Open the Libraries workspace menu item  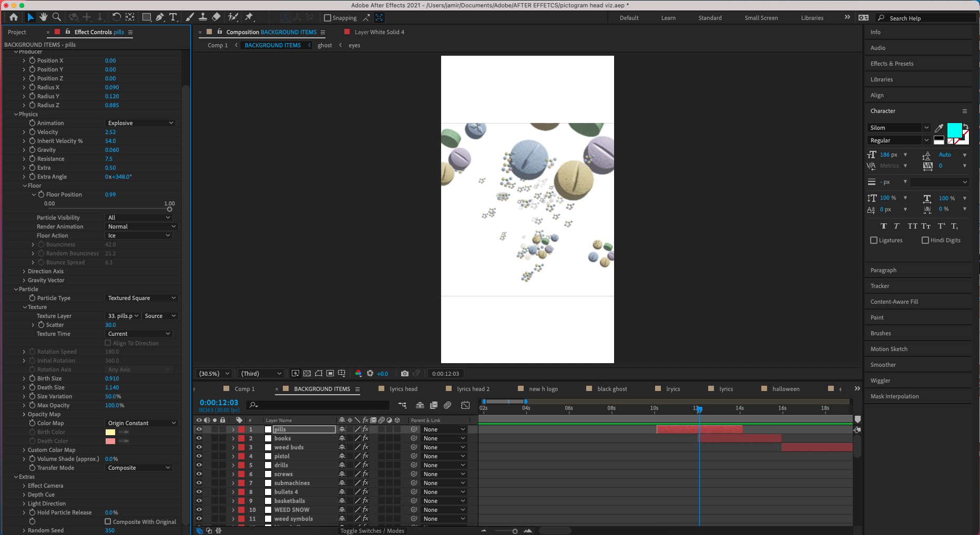(x=812, y=17)
